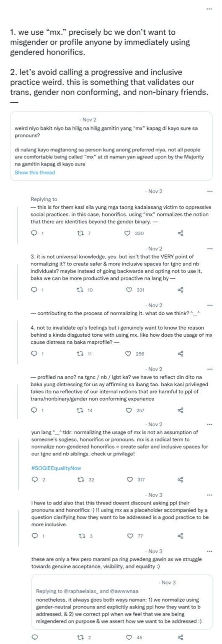
Task: Open more options on the Nov 3 placeholder tweet
Action: click(x=210, y=495)
